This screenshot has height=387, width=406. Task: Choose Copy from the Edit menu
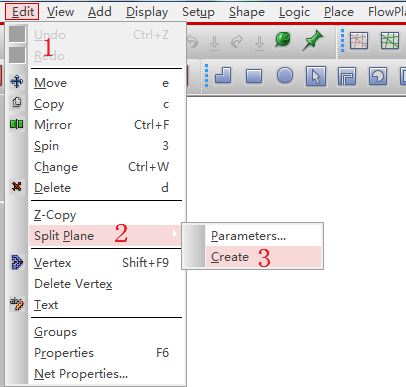pyautogui.click(x=105, y=104)
